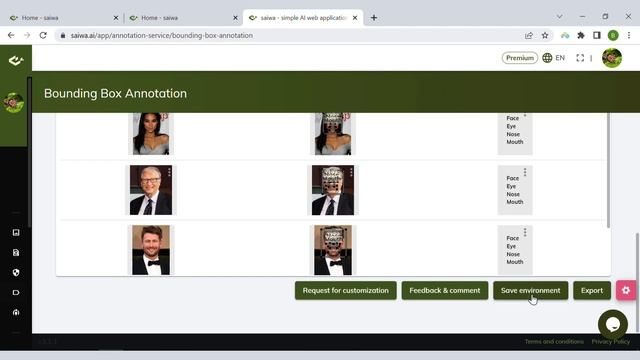Switch to the second Home - saiwa tab
The width and height of the screenshot is (640, 360).
[182, 18]
